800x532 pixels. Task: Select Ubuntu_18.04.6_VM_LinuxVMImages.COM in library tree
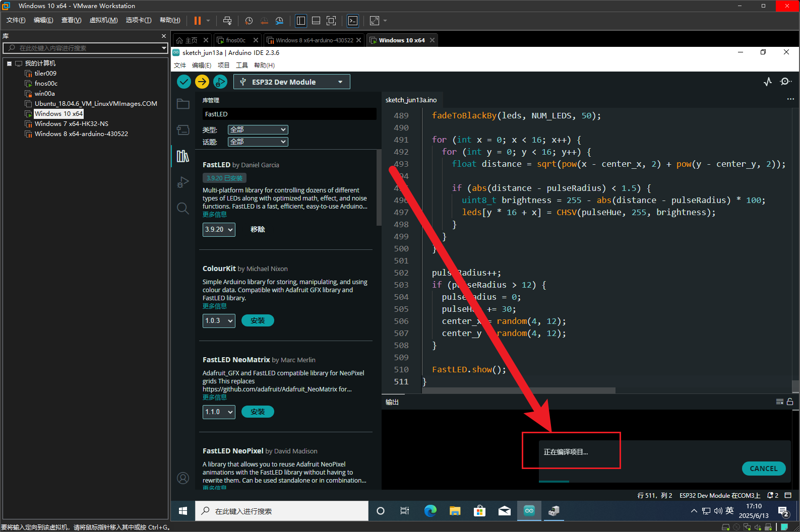(x=96, y=104)
